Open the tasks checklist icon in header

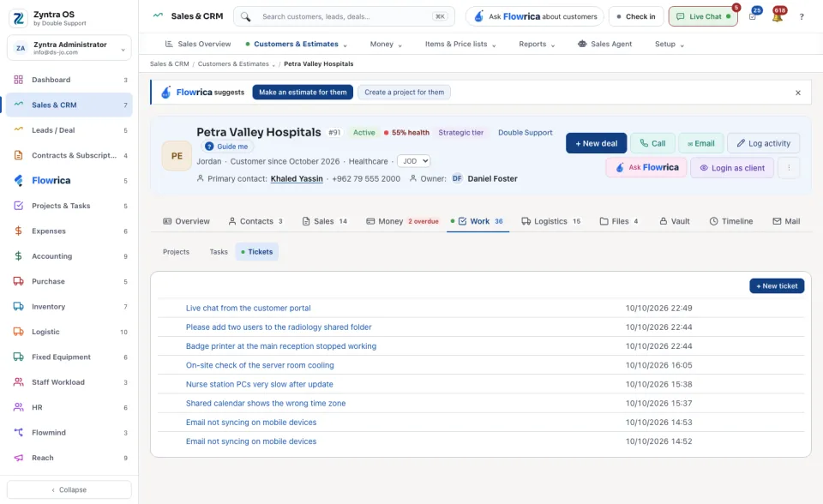click(x=753, y=17)
